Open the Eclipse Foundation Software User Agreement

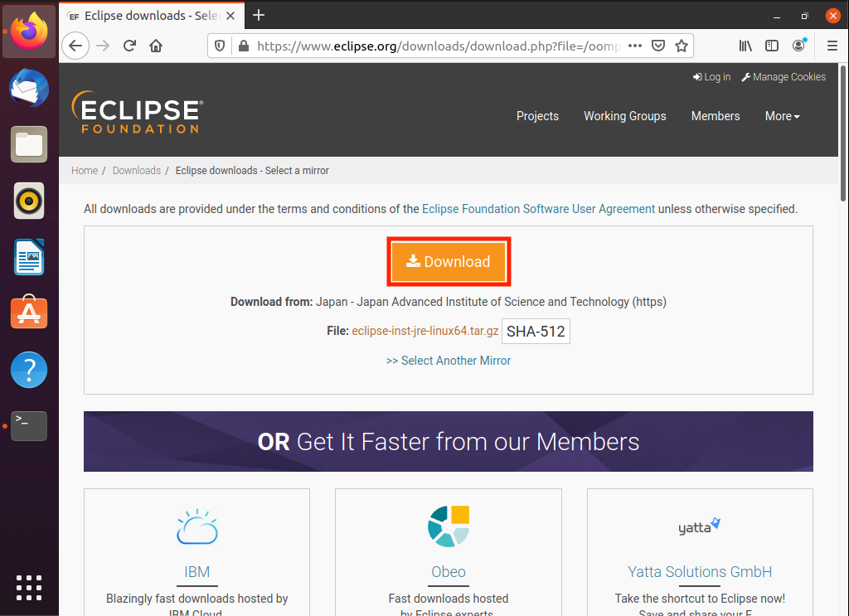pyautogui.click(x=538, y=209)
